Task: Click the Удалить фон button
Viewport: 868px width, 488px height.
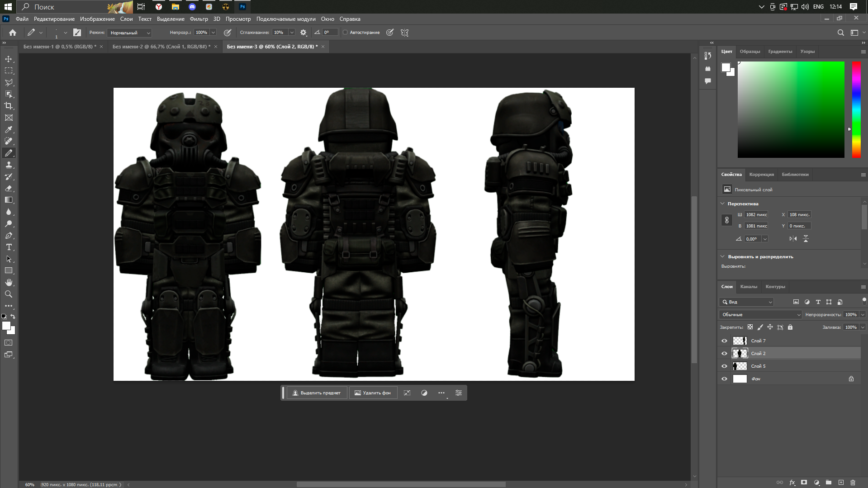Action: [373, 393]
